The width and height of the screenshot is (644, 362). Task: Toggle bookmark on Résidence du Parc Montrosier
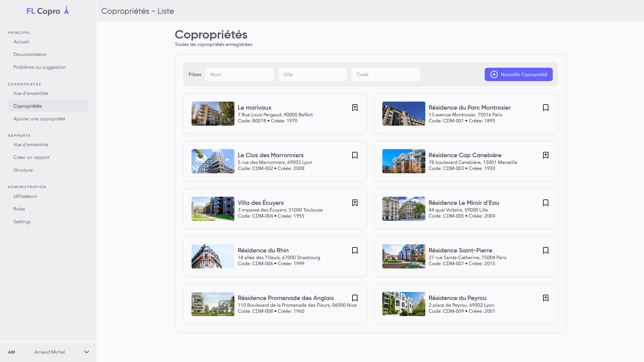pyautogui.click(x=545, y=108)
